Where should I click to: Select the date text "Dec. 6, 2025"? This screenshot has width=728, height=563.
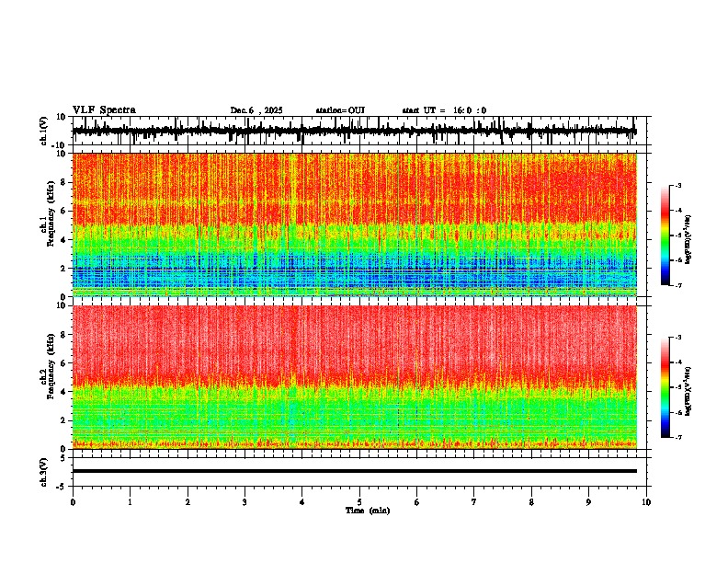click(256, 110)
